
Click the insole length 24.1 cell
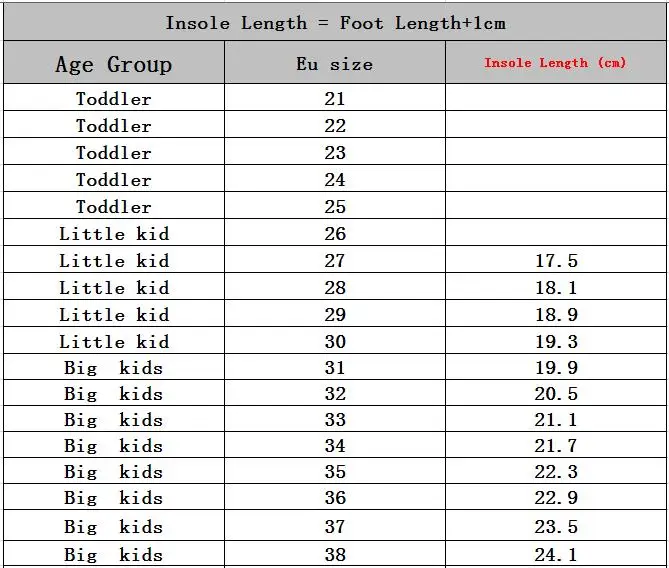[x=556, y=554]
